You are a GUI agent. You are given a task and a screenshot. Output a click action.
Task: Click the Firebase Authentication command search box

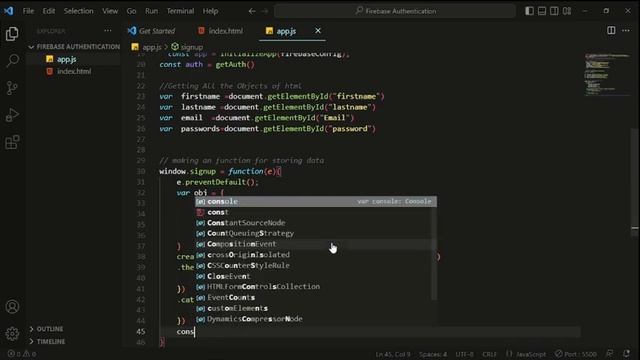point(395,11)
